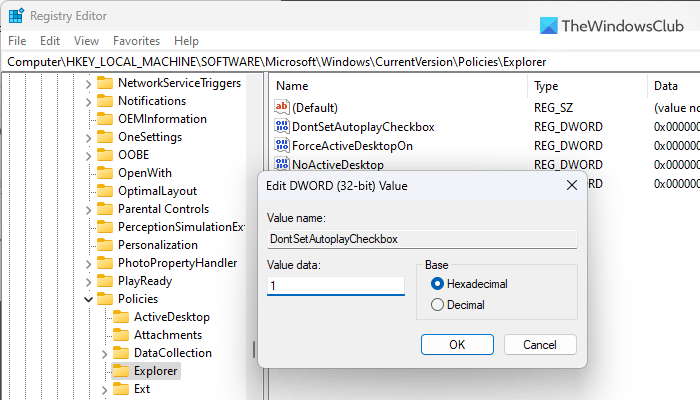Click the Name column header
Image resolution: width=700 pixels, height=400 pixels.
pyautogui.click(x=292, y=86)
